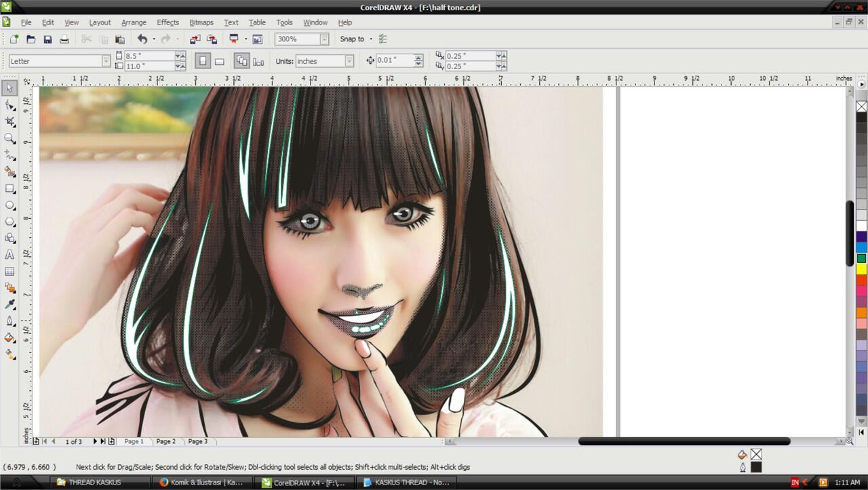Open the Bitmaps menu
Viewport: 868px width, 490px height.
[x=201, y=22]
